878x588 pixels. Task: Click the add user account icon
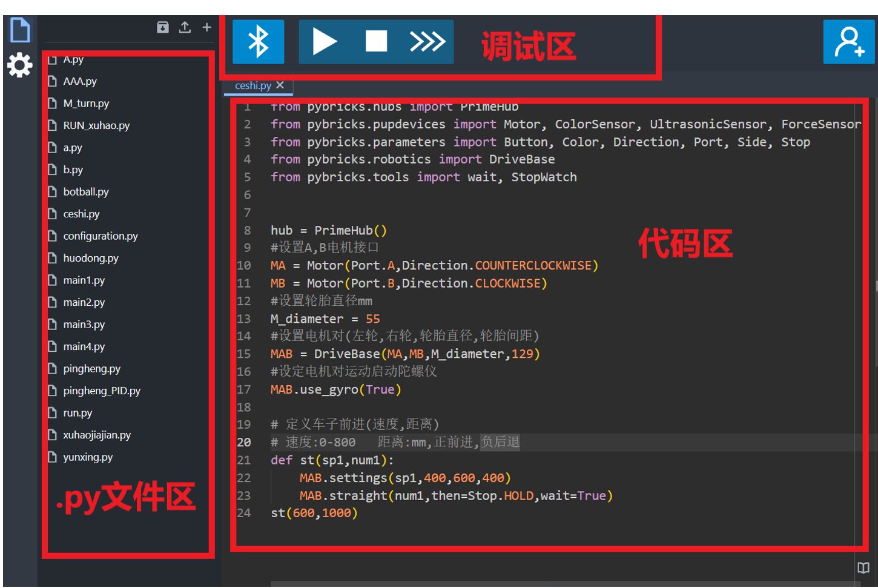849,42
